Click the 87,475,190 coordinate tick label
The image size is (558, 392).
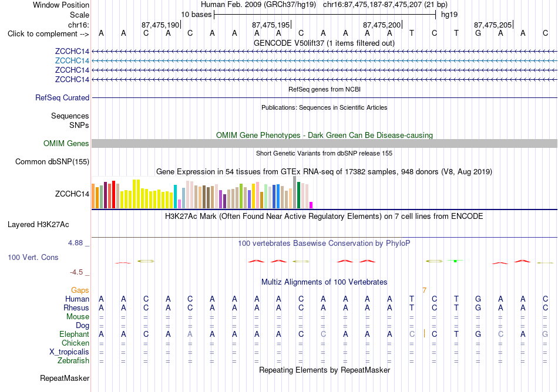[160, 25]
